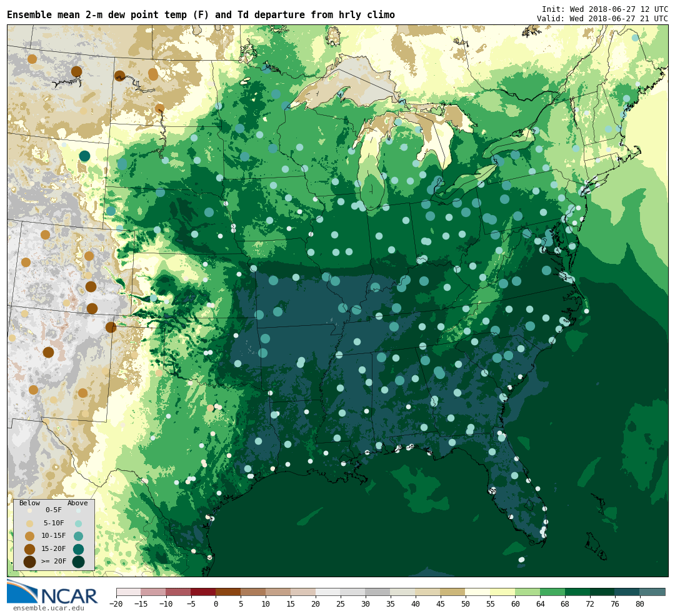Image resolution: width=675 pixels, height=616 pixels.
Task: Click the 10-15F legend label
Action: [x=54, y=536]
